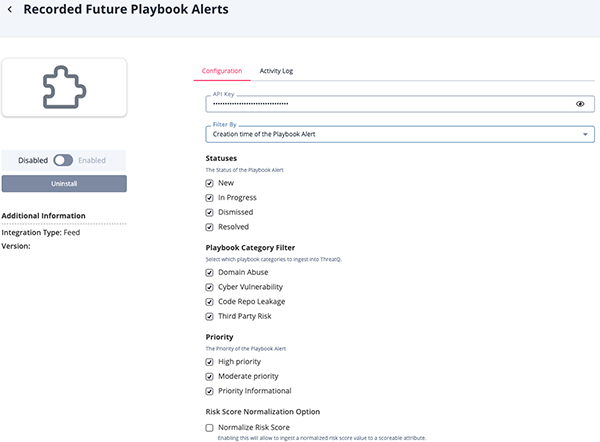Uncheck the Domain Abuse category
The height and width of the screenshot is (442, 600).
tap(210, 273)
